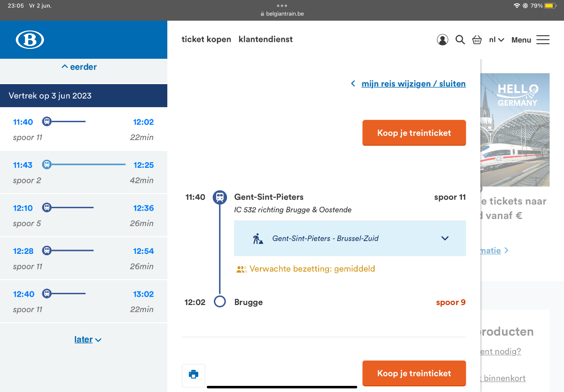Screen dimensions: 564x392
Task: Open the ticket kopen menu
Action: 206,39
